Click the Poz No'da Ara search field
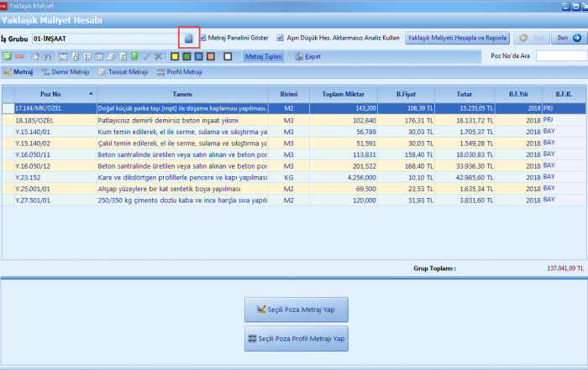The image size is (588, 370). coord(560,56)
